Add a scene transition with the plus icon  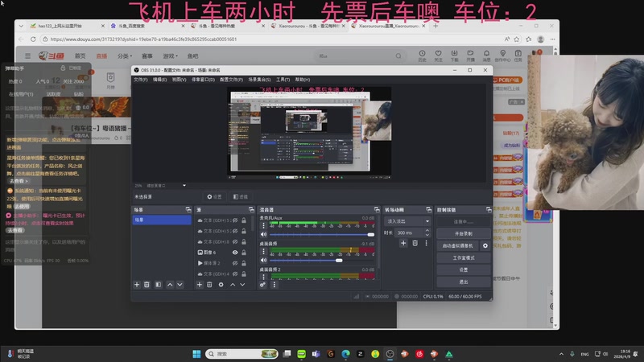tap(403, 243)
